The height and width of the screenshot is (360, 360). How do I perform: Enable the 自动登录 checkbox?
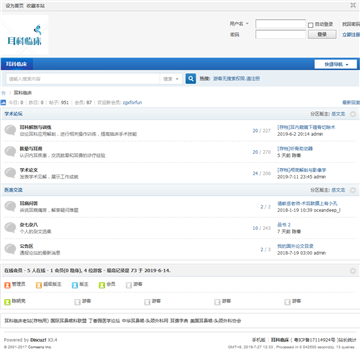311,25
